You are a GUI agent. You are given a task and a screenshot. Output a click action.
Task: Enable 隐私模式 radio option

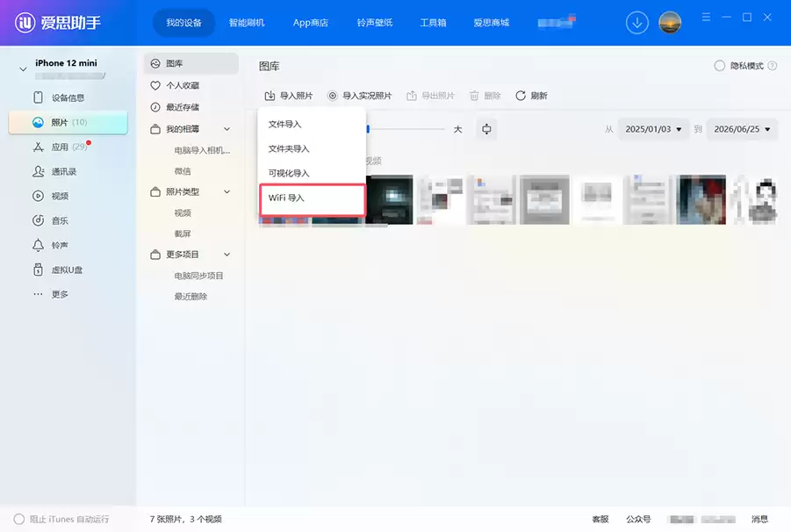pyautogui.click(x=719, y=66)
